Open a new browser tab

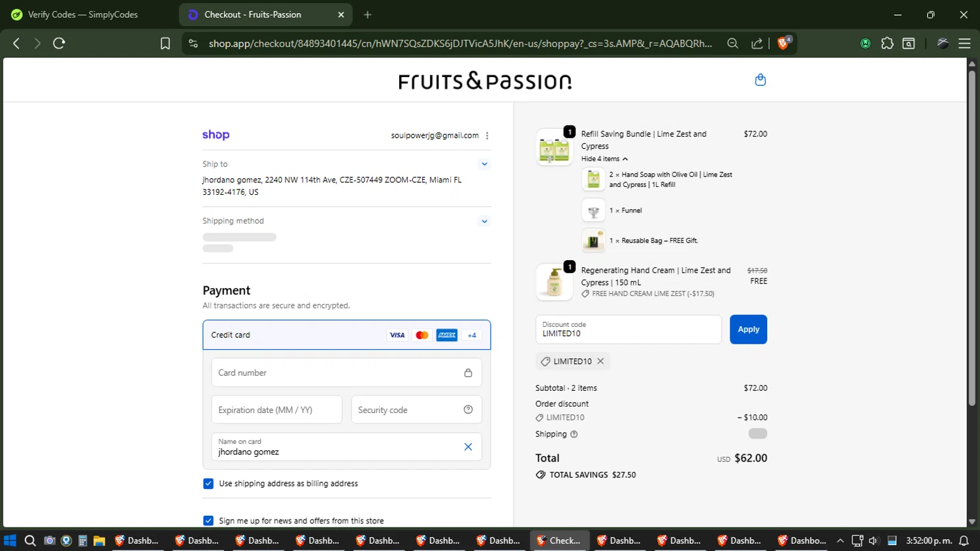[x=367, y=14]
